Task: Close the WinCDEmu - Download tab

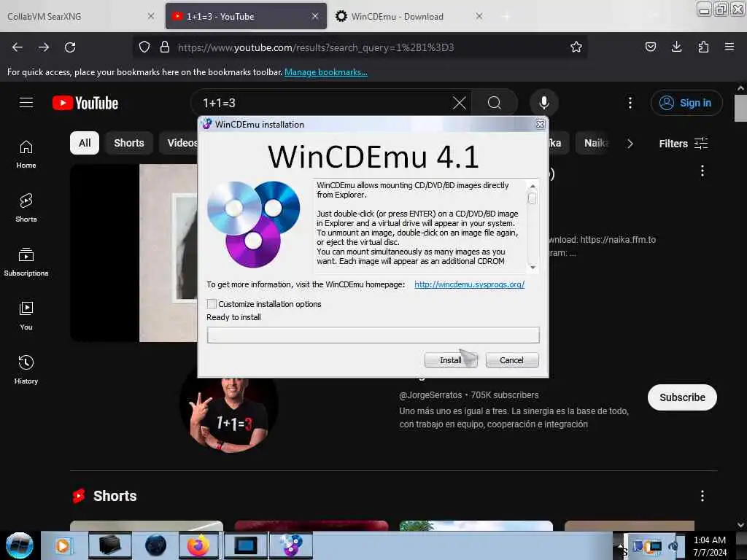Action: (479, 16)
